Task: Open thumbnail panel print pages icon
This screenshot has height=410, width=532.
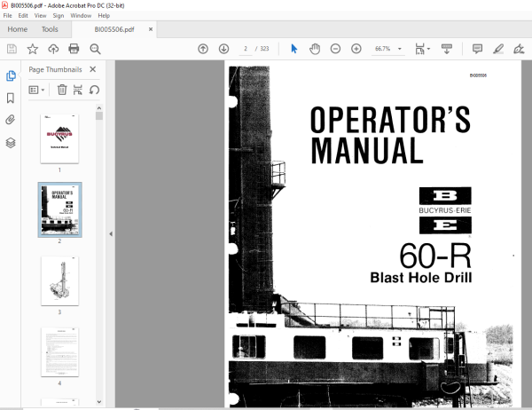Action: point(78,90)
